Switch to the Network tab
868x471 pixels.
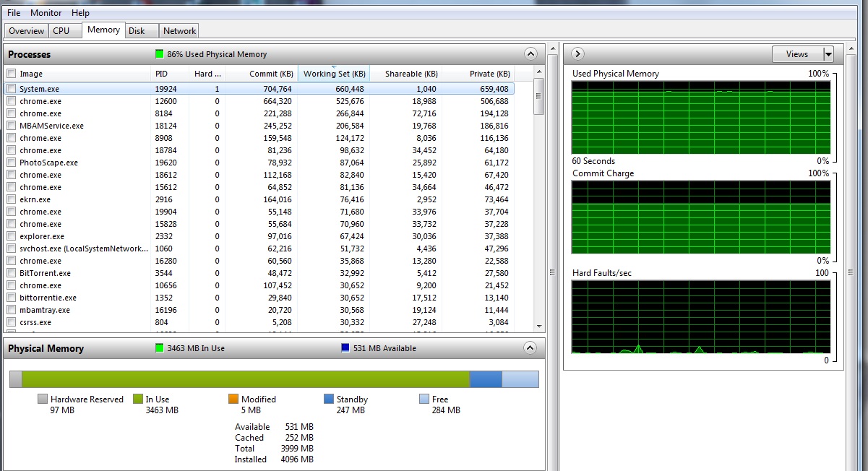coord(179,30)
